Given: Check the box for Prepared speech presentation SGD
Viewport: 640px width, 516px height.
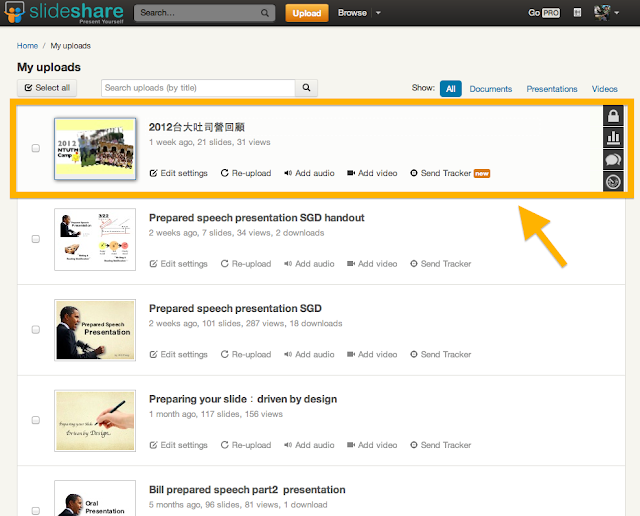Looking at the screenshot, I should [x=36, y=329].
